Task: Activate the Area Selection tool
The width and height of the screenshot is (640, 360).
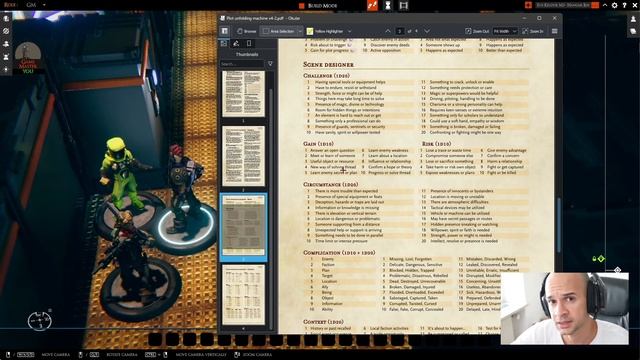Action: [x=279, y=31]
